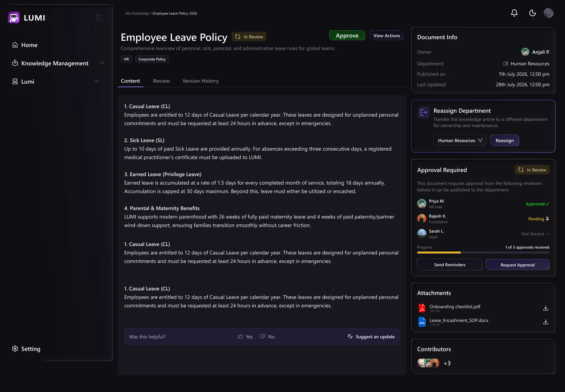Screen dimensions: 565x392
Task: Open the Lumi menu item
Action: click(x=28, y=81)
